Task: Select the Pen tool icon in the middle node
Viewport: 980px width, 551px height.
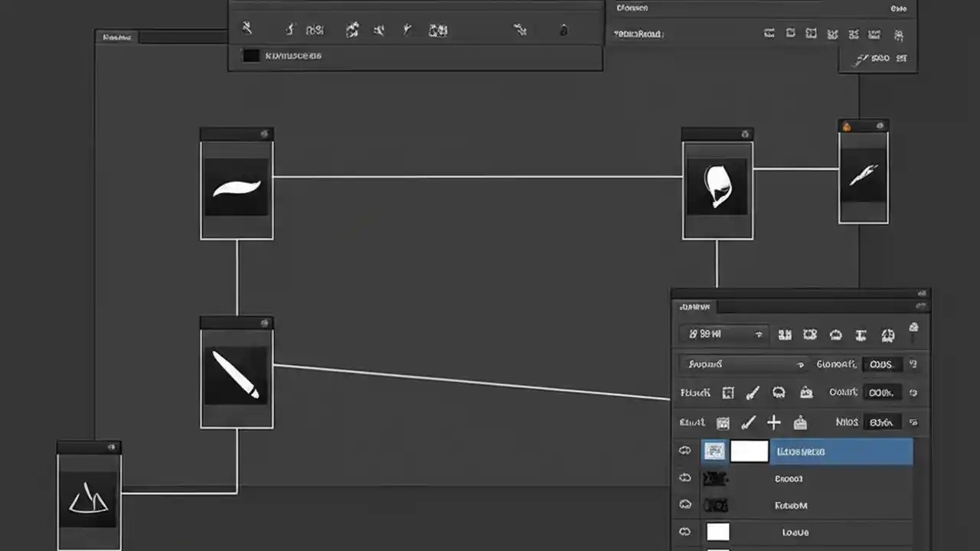Action: click(237, 375)
